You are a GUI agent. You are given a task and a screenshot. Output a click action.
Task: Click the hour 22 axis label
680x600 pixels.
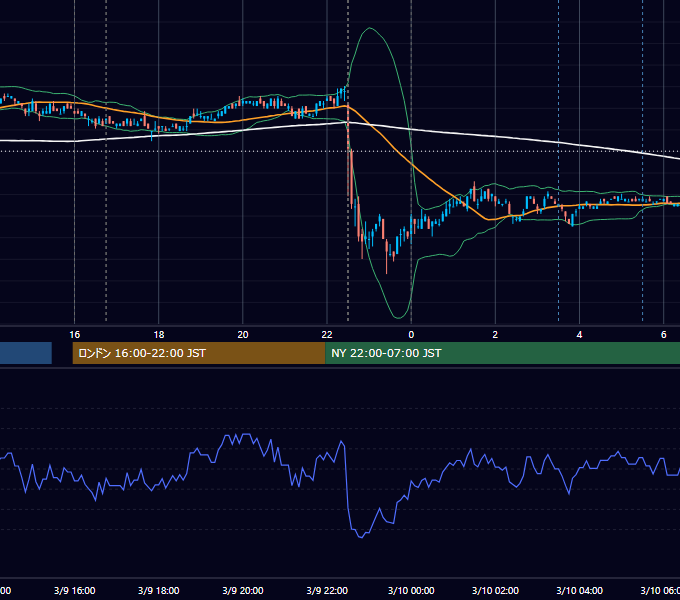(327, 334)
